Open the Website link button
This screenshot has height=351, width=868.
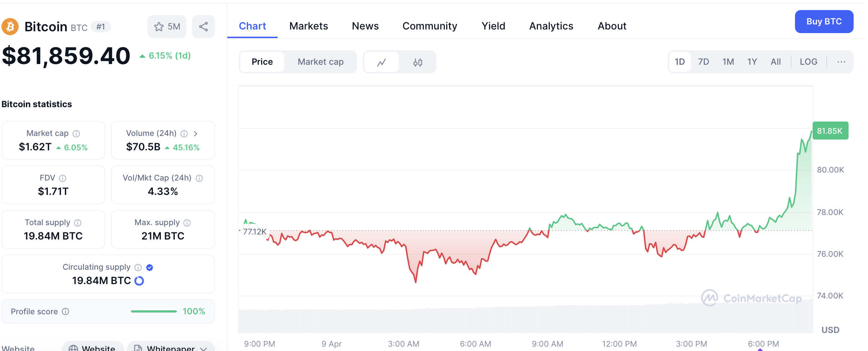92,347
